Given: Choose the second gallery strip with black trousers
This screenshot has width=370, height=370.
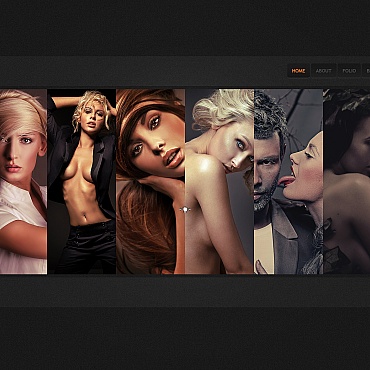Looking at the screenshot, I should (x=82, y=181).
